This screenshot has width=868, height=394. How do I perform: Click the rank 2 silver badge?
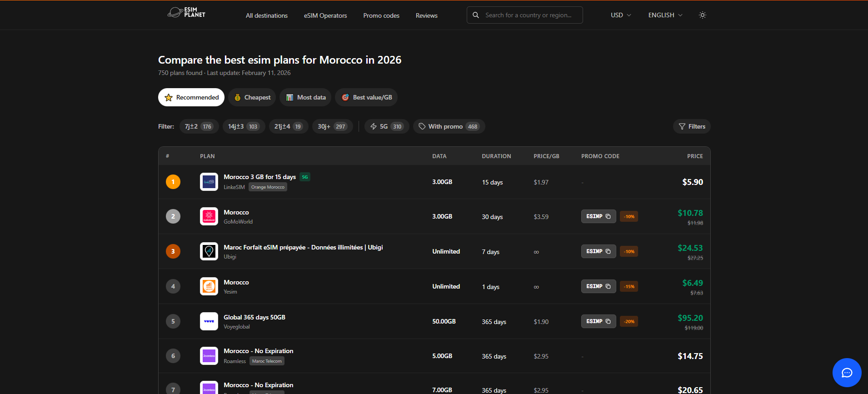point(173,216)
